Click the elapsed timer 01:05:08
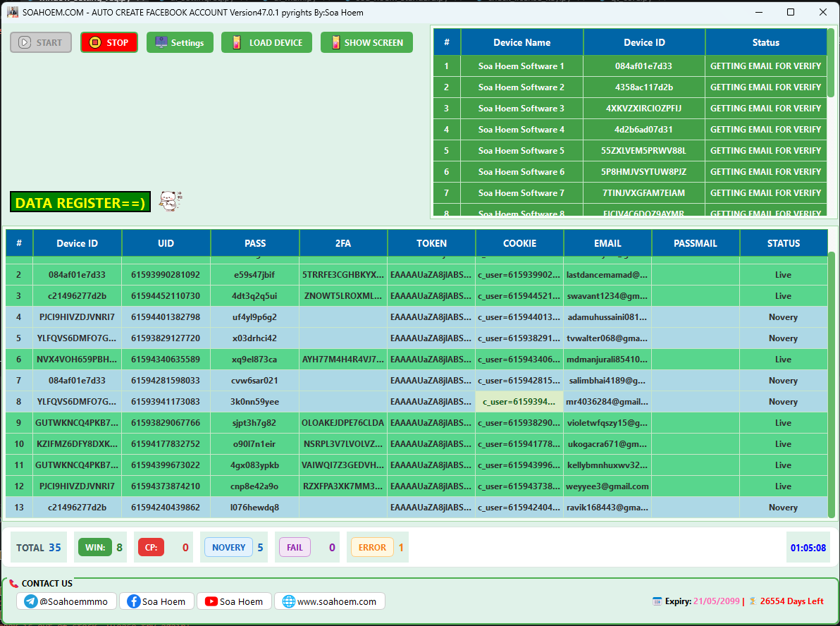 point(808,548)
